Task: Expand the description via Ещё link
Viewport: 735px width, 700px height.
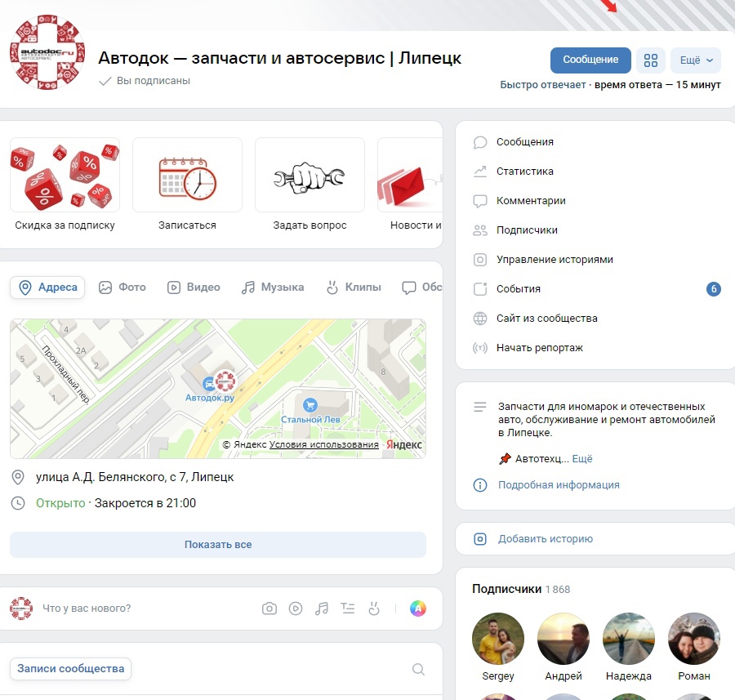Action: coord(582,459)
